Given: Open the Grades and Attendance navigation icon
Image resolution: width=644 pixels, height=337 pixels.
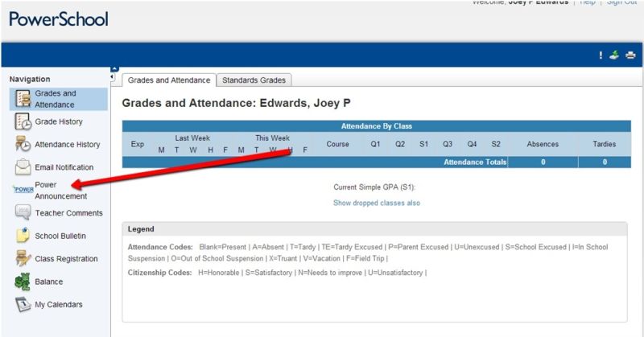Looking at the screenshot, I should coord(23,99).
